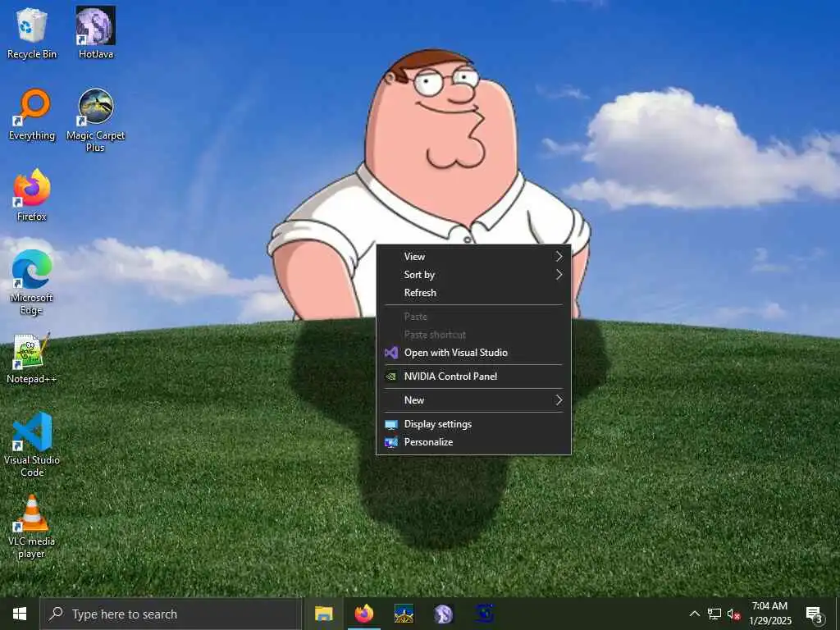Expand the New submenu
The height and width of the screenshot is (630, 840).
click(473, 400)
